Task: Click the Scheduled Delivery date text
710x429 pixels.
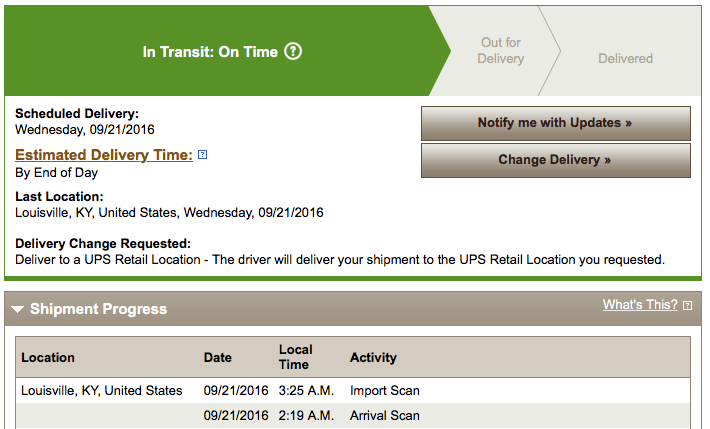Action: tap(85, 130)
